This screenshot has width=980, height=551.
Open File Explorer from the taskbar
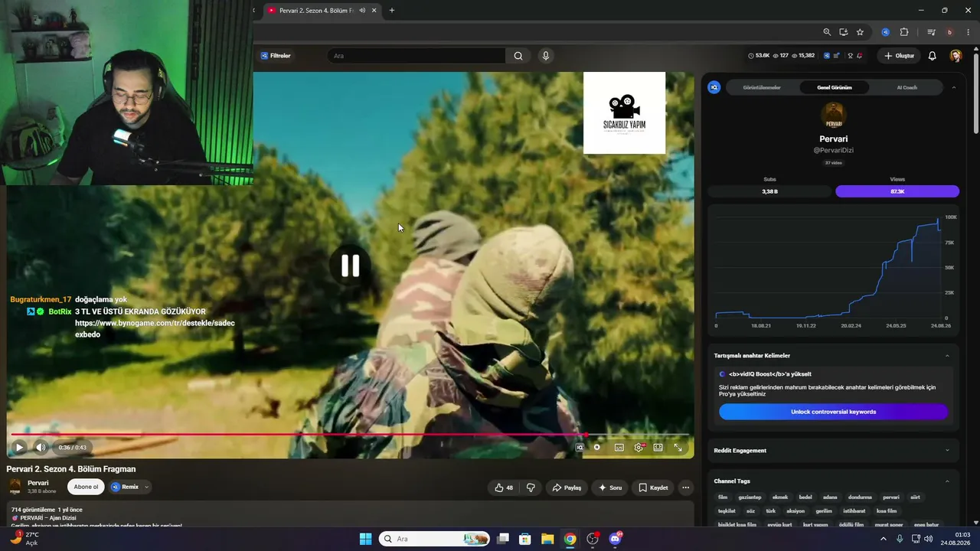pyautogui.click(x=547, y=539)
